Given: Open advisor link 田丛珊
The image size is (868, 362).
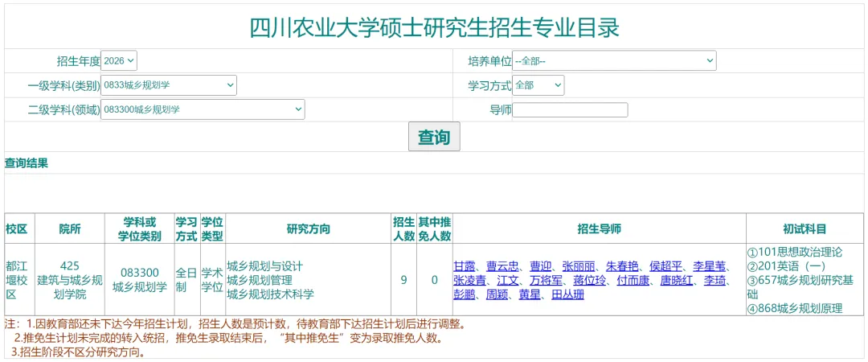Looking at the screenshot, I should coord(567,294).
